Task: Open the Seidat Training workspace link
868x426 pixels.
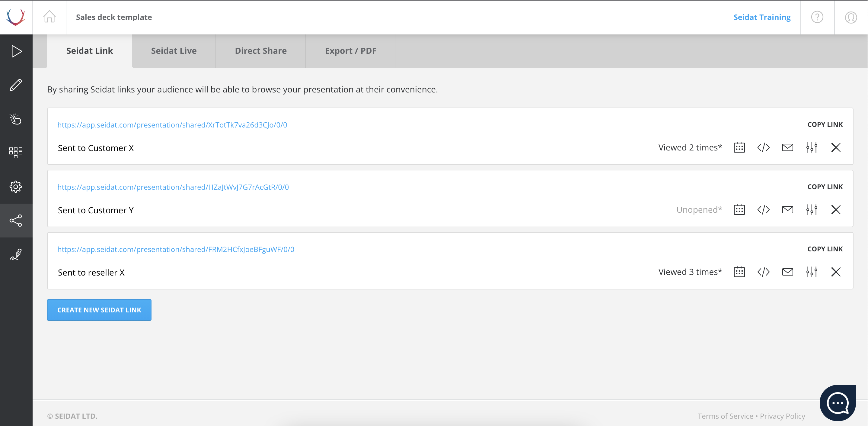Action: point(762,17)
